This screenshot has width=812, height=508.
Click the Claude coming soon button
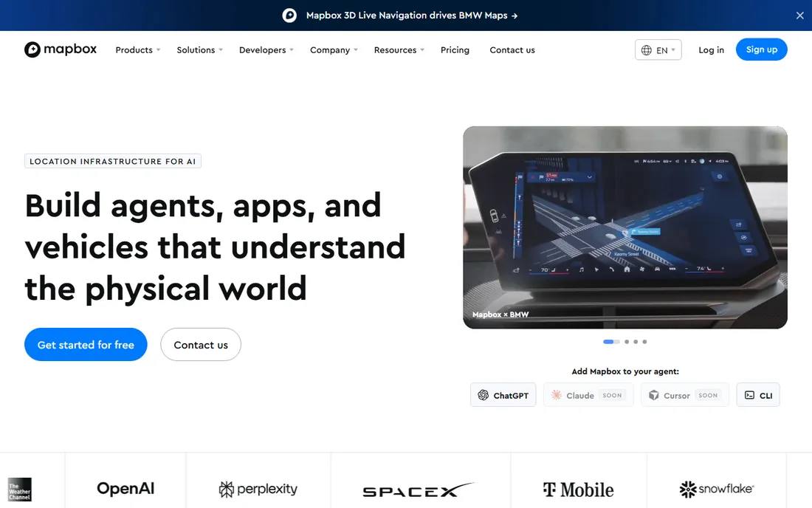pos(588,395)
